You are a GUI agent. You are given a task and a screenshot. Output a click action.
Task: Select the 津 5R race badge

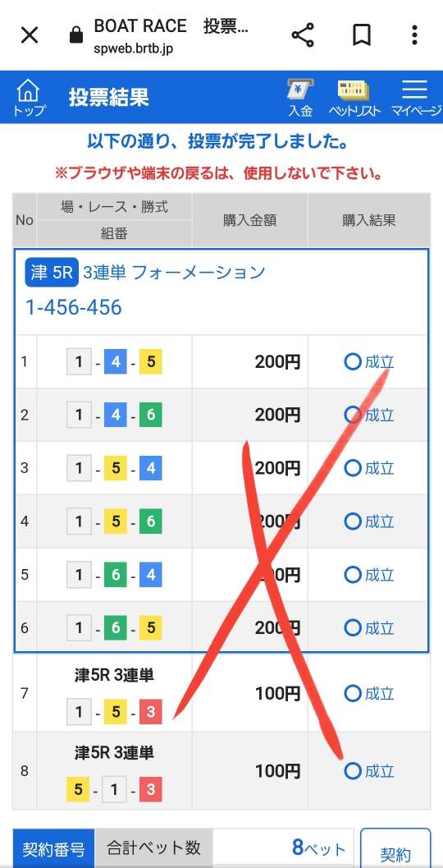pos(52,273)
